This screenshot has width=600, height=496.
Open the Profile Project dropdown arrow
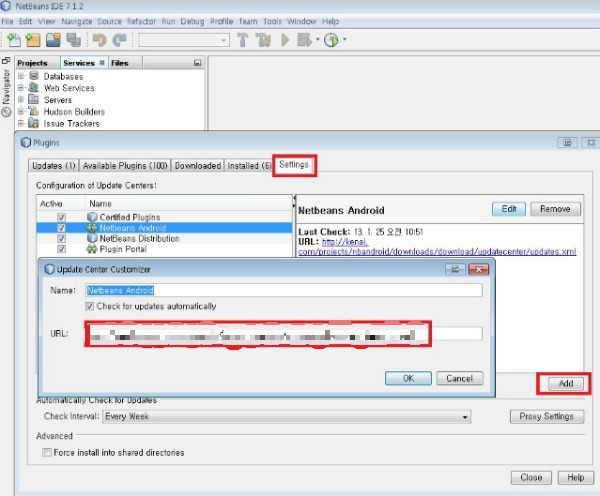[344, 39]
